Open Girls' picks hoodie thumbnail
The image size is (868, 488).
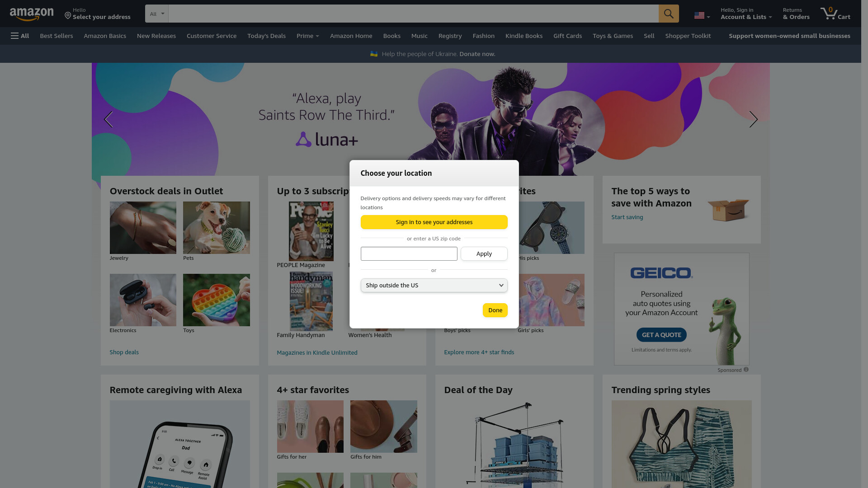pos(551,300)
